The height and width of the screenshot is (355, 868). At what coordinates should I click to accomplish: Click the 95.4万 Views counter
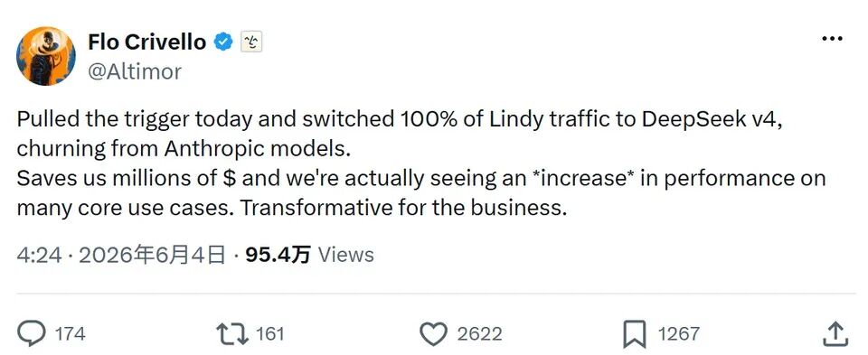(x=309, y=255)
